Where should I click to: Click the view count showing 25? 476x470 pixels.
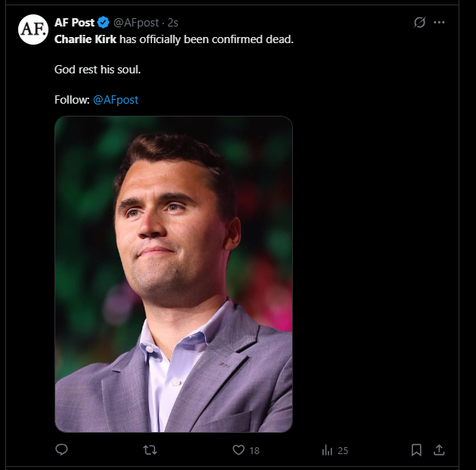click(x=343, y=450)
